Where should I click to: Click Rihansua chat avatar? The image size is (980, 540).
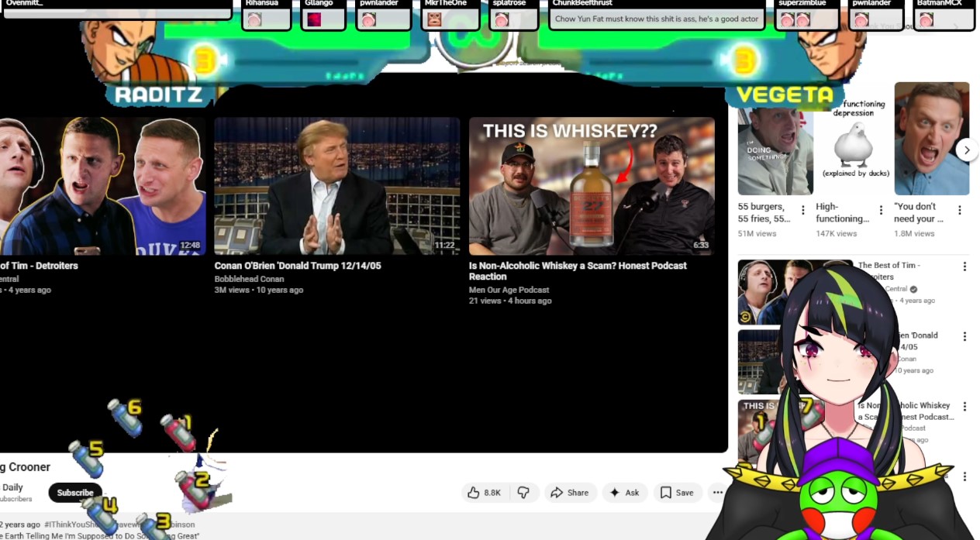point(254,20)
